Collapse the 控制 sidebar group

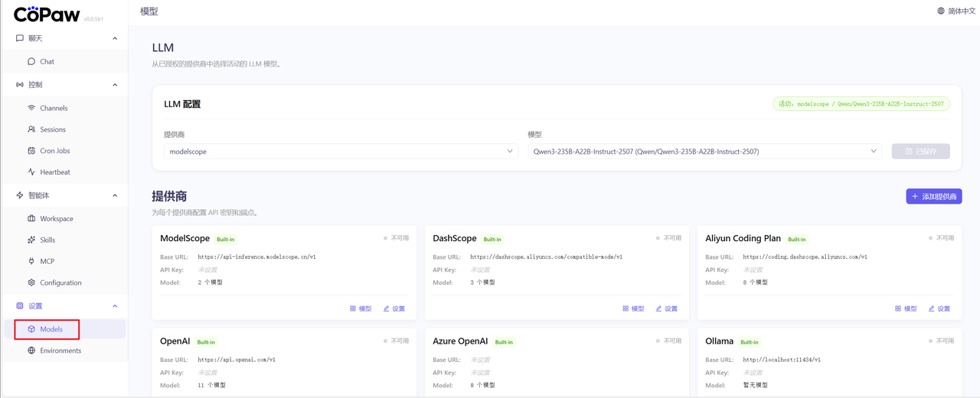tap(115, 84)
